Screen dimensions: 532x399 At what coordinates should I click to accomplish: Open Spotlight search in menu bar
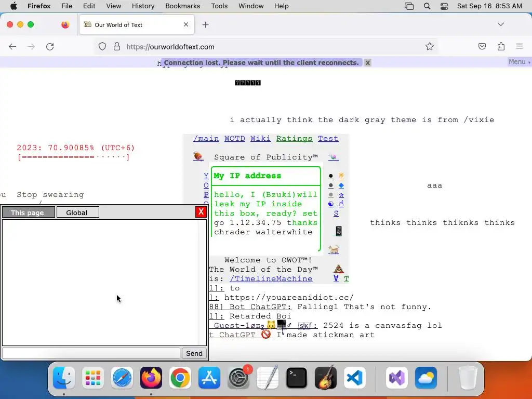pyautogui.click(x=427, y=6)
